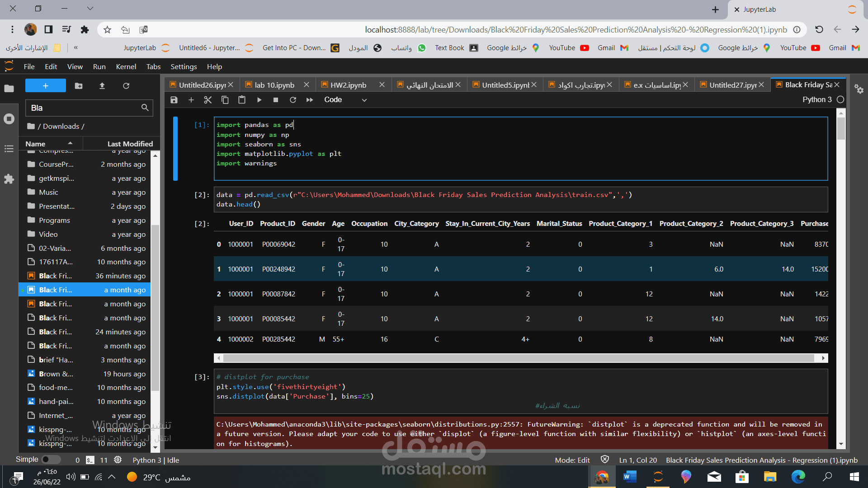The image size is (868, 488).
Task: Click the blue new launcher plus button
Action: [x=46, y=86]
